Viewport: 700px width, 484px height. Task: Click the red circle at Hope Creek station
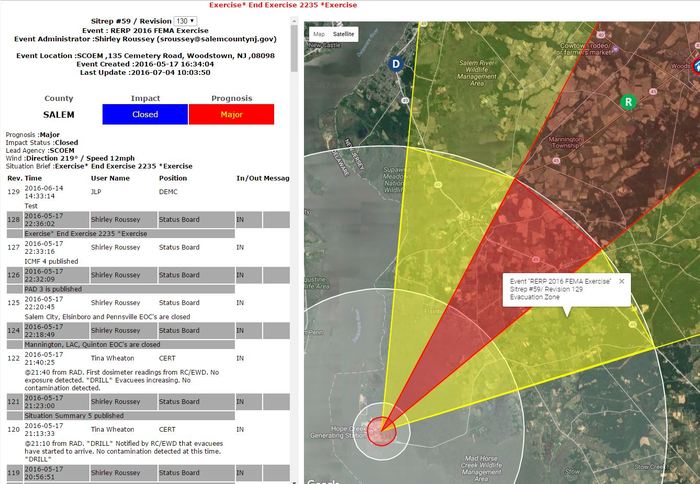tap(382, 431)
